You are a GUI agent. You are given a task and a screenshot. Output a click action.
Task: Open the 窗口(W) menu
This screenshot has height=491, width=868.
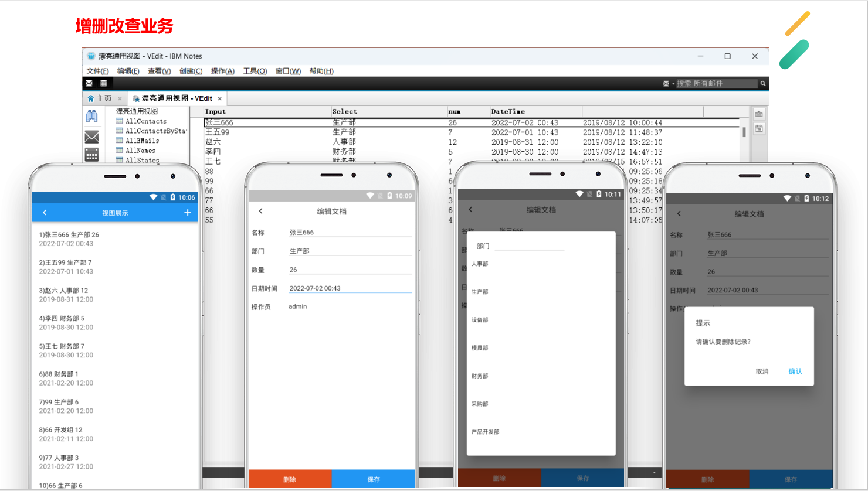pos(287,71)
